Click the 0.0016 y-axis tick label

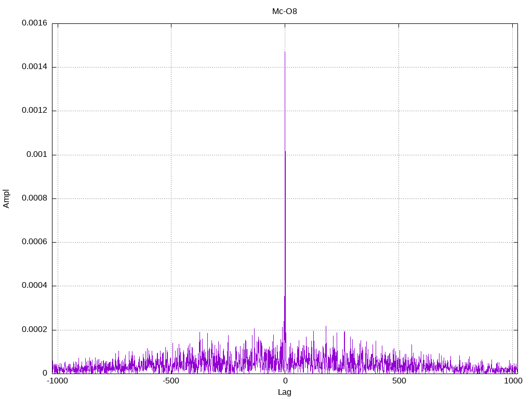point(34,23)
